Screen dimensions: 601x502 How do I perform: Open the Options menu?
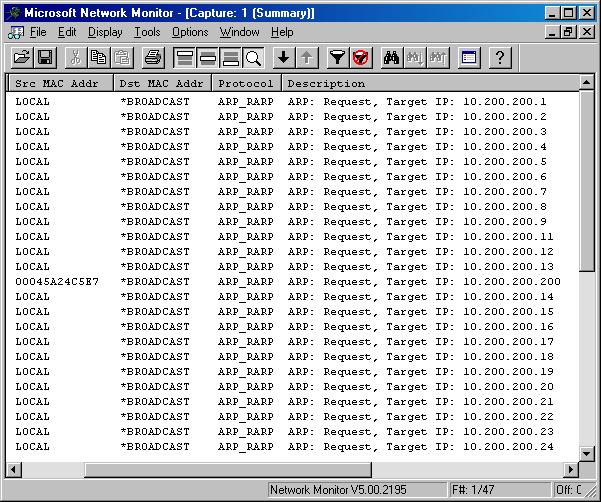(190, 32)
